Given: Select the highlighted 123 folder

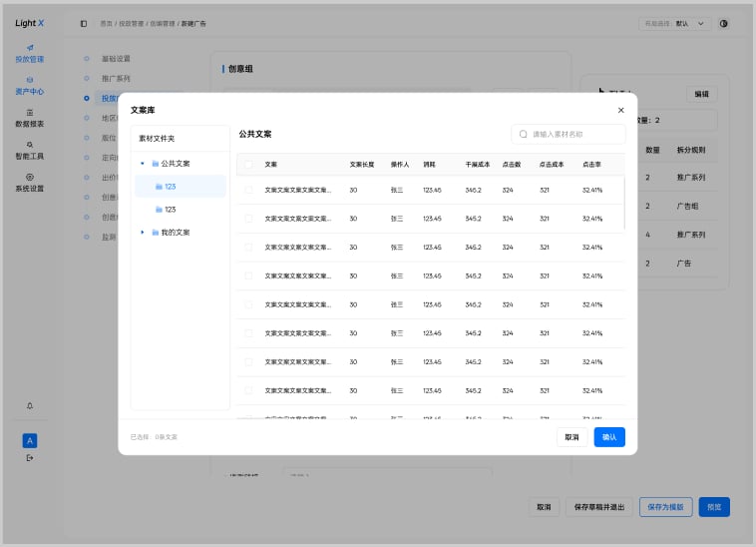Looking at the screenshot, I should pyautogui.click(x=181, y=187).
